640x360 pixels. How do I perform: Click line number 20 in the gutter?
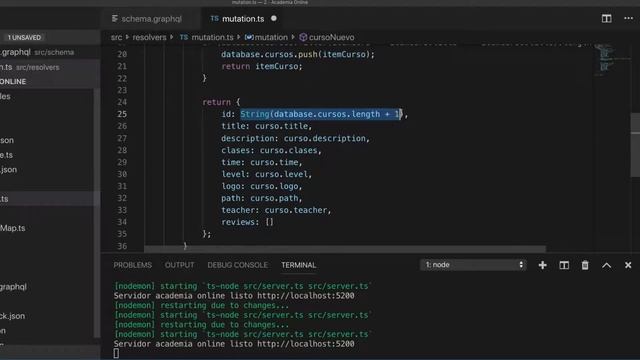click(x=122, y=54)
